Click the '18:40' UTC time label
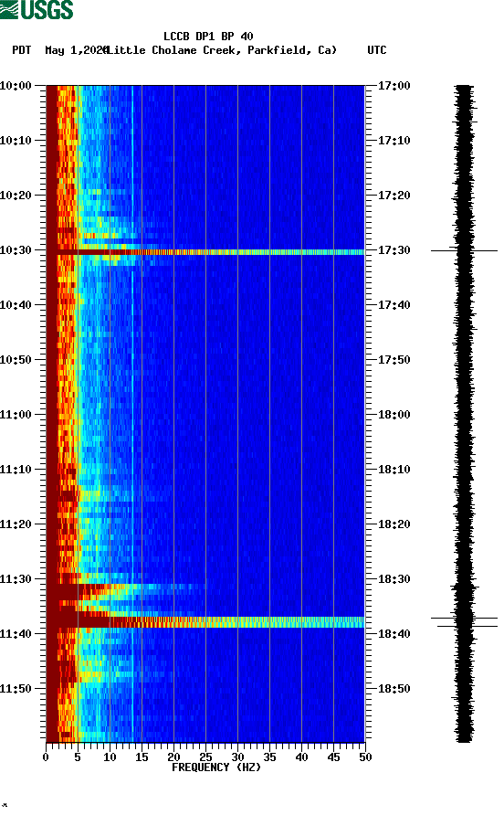 (394, 633)
